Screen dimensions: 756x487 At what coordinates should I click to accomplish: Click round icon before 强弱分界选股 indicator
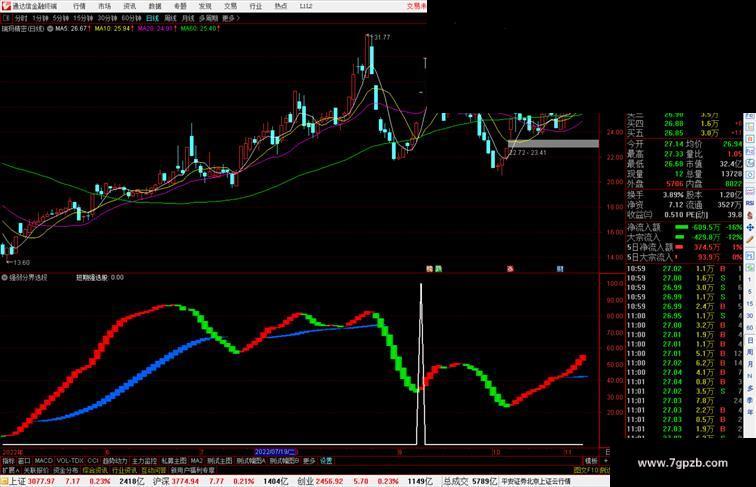pos(4,278)
